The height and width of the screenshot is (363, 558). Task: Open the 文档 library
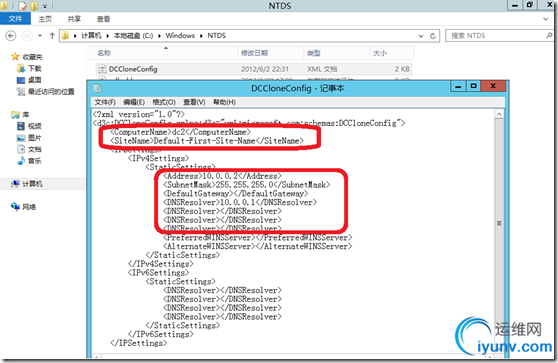[x=35, y=149]
